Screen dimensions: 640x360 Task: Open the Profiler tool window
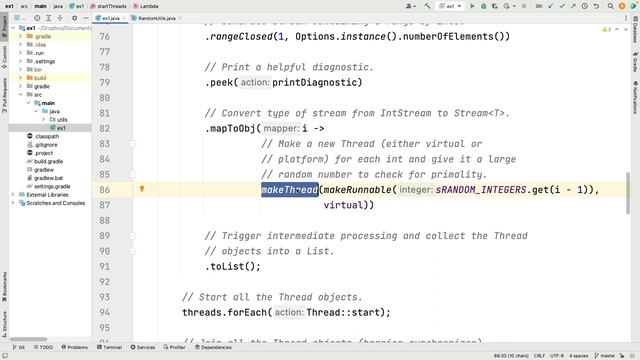(175, 347)
